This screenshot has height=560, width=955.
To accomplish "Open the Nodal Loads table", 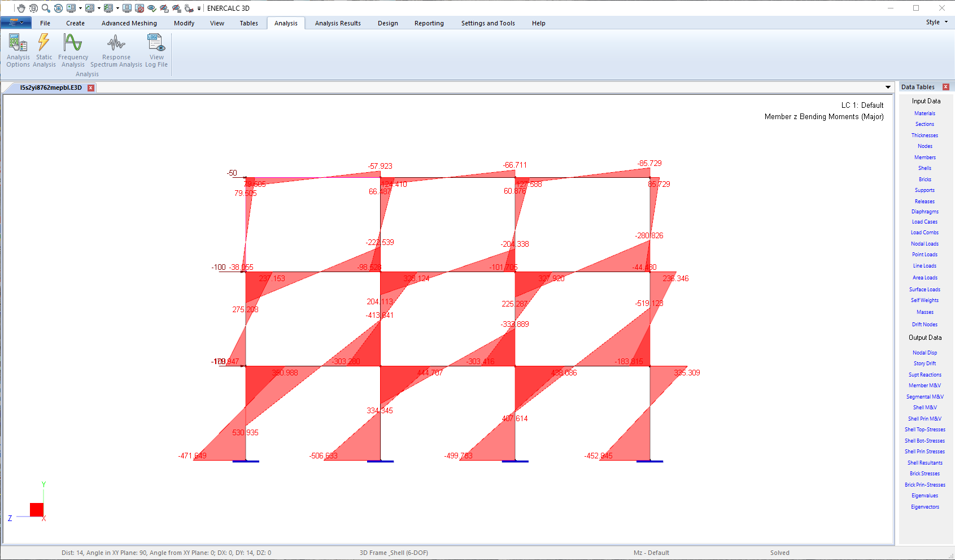I will [925, 244].
